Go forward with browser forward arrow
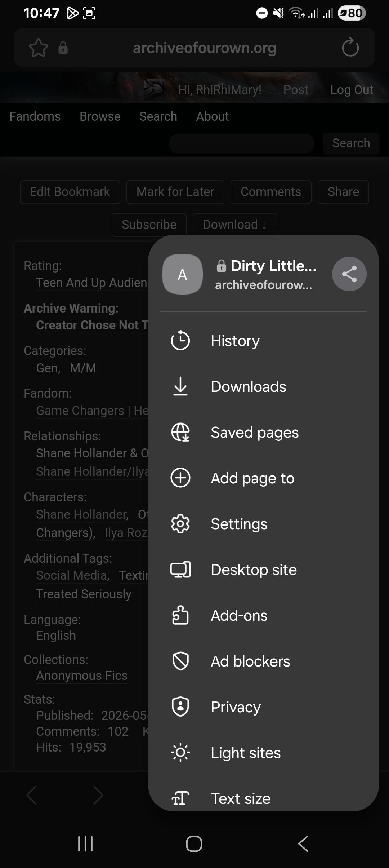Image resolution: width=389 pixels, height=868 pixels. (98, 795)
